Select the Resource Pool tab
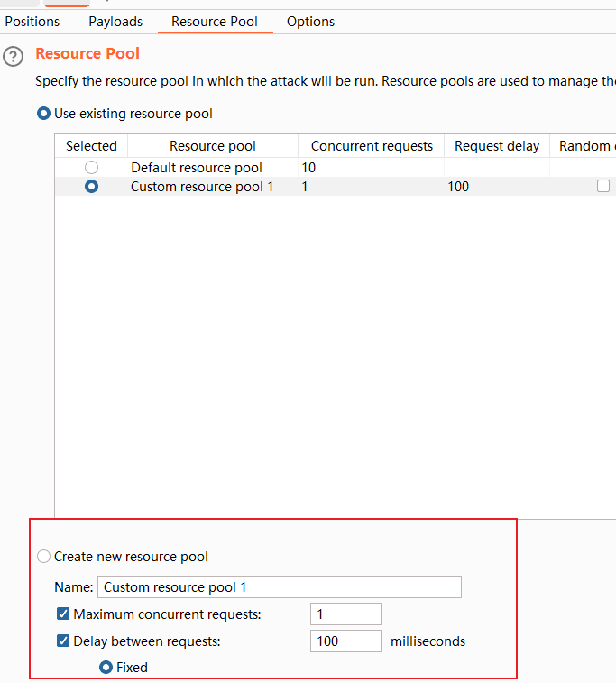 pos(215,22)
